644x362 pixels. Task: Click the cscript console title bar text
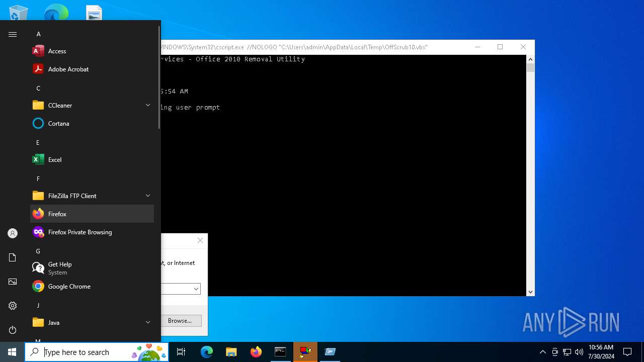coord(294,47)
